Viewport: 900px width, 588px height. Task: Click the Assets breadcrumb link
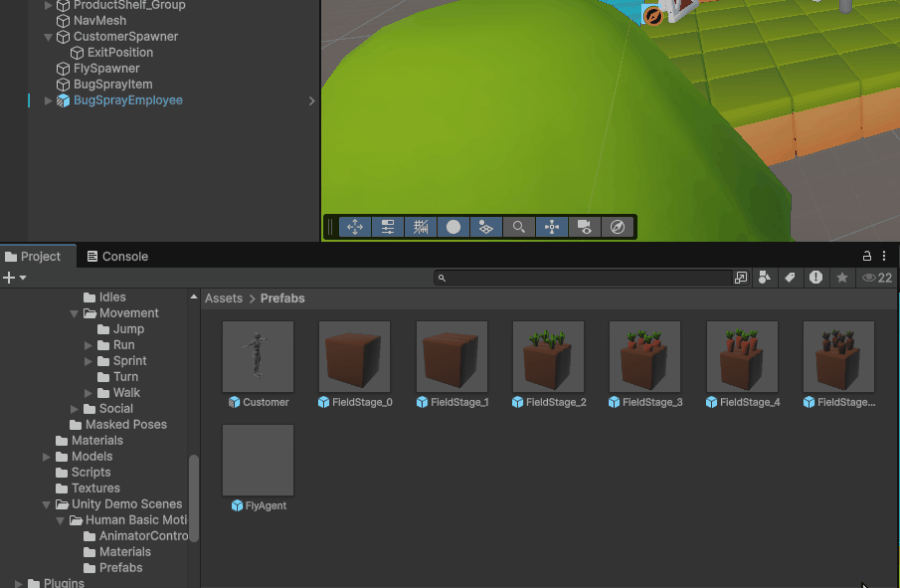click(x=224, y=298)
